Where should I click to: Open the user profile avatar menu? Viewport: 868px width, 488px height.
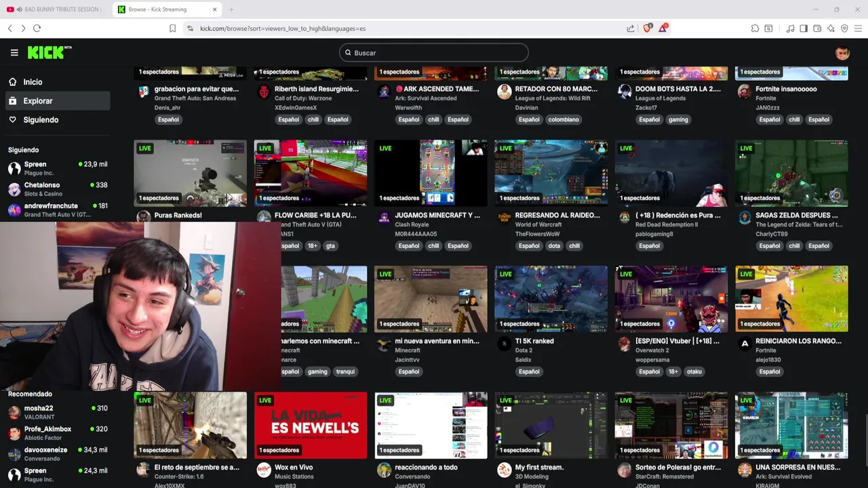[842, 53]
